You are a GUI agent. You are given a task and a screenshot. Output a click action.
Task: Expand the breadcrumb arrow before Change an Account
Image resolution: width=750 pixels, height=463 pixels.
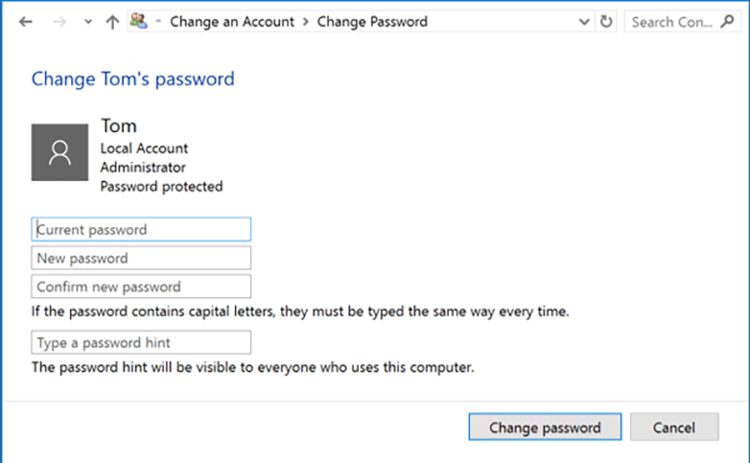[158, 21]
